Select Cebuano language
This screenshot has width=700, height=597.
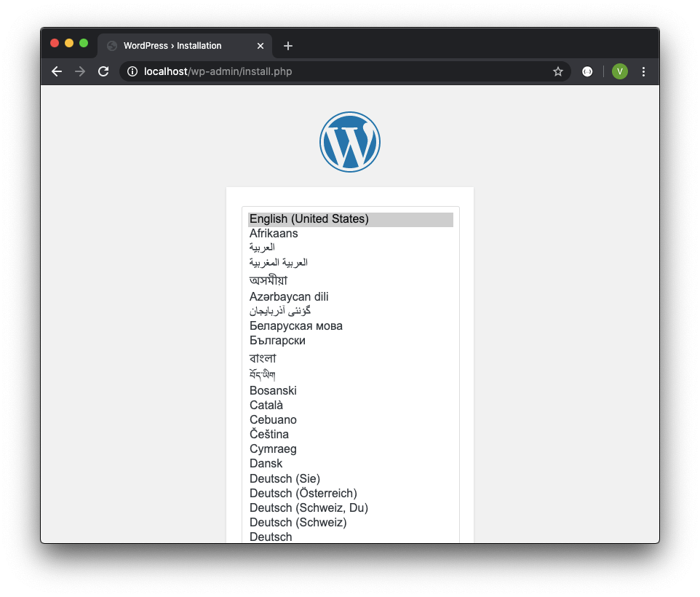(351, 420)
